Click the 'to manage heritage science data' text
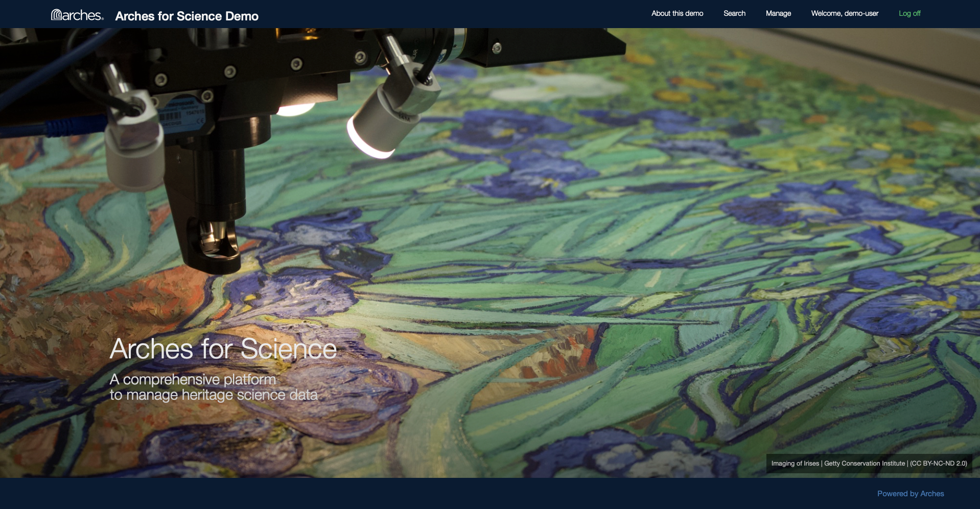 point(214,395)
